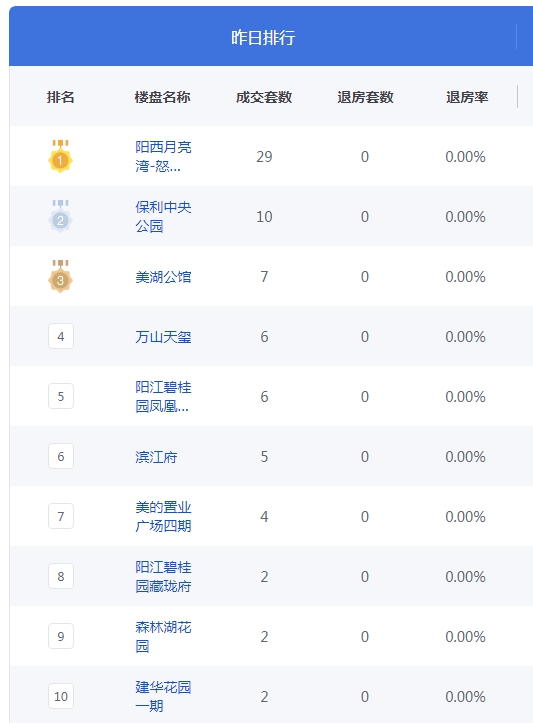Viewport: 533px width, 723px height.
Task: Click the gold rank 1 medal icon
Action: (x=60, y=156)
